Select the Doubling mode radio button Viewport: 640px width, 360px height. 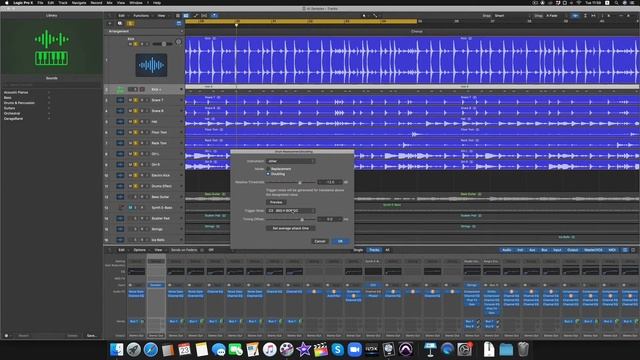click(x=268, y=174)
